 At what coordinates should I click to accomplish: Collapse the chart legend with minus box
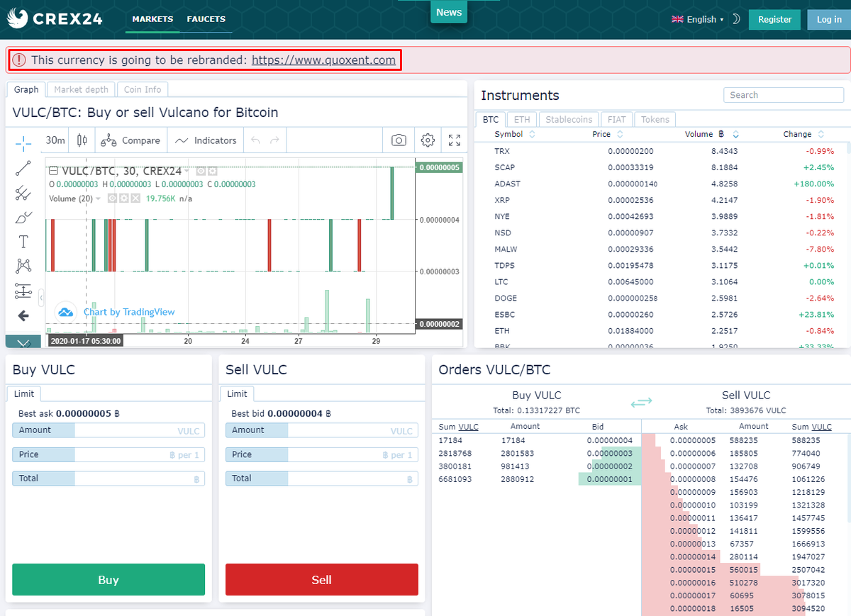pyautogui.click(x=53, y=171)
